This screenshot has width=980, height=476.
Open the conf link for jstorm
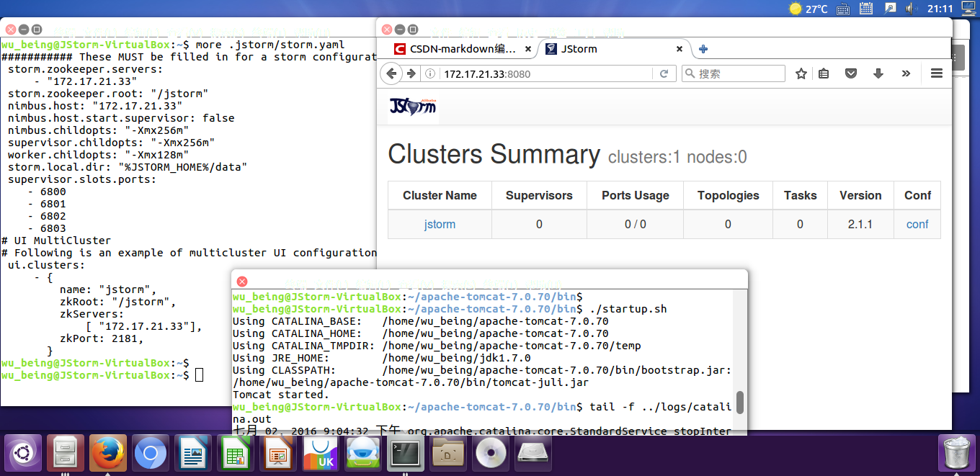(917, 224)
